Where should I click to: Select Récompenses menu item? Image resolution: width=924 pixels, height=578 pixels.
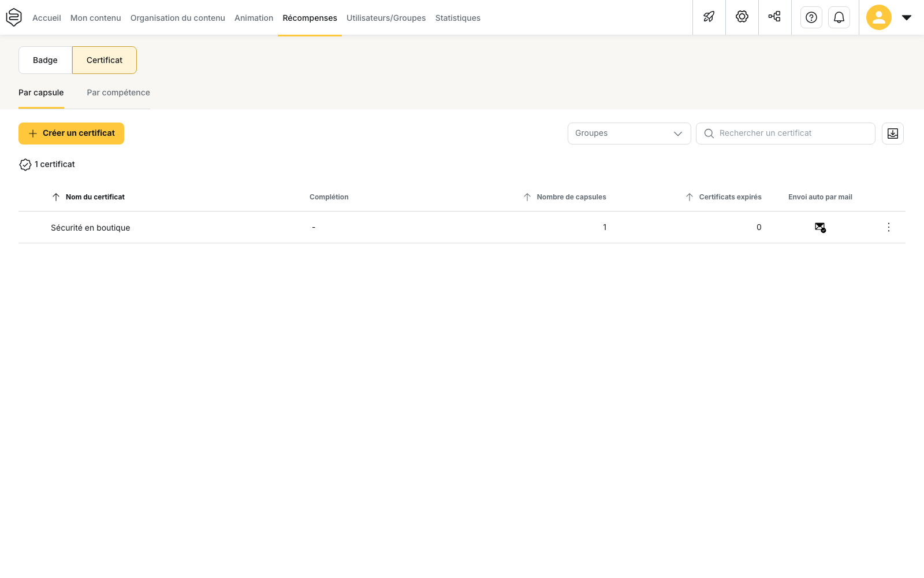(310, 18)
